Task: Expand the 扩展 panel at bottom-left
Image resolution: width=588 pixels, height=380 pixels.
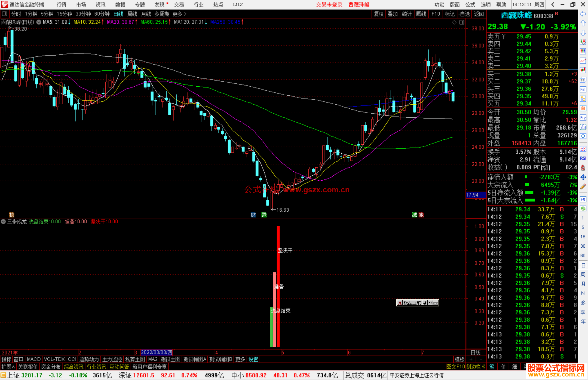Action: (x=8, y=367)
